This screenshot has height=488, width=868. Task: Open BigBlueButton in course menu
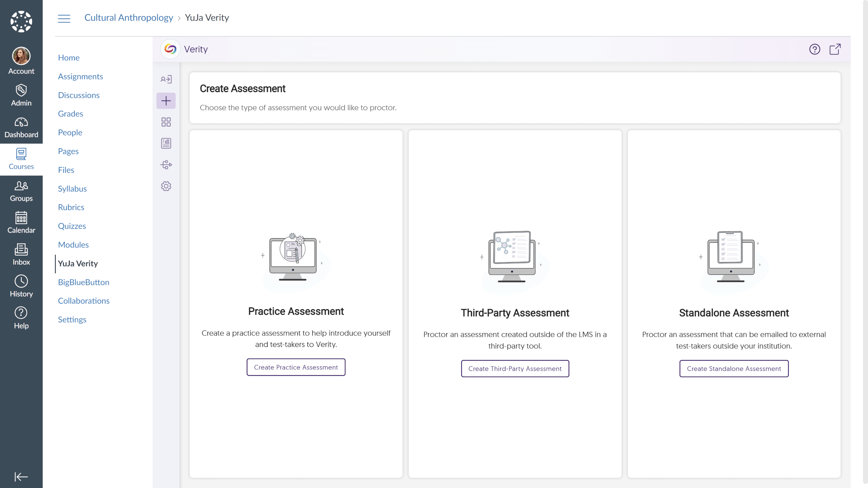[84, 282]
